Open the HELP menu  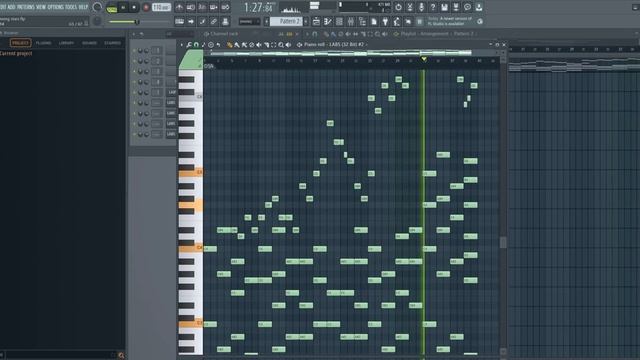[83, 7]
